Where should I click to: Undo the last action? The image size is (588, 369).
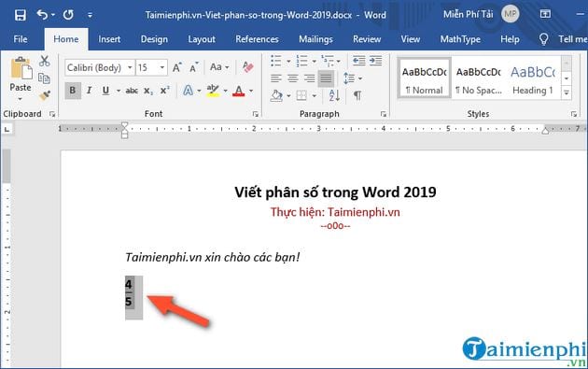click(42, 15)
